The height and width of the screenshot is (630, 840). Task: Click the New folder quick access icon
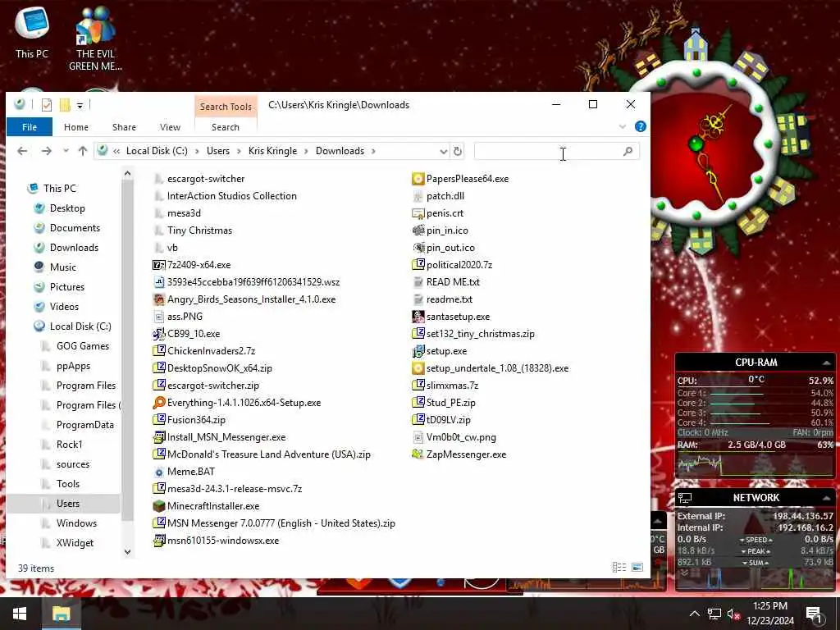[x=65, y=105]
